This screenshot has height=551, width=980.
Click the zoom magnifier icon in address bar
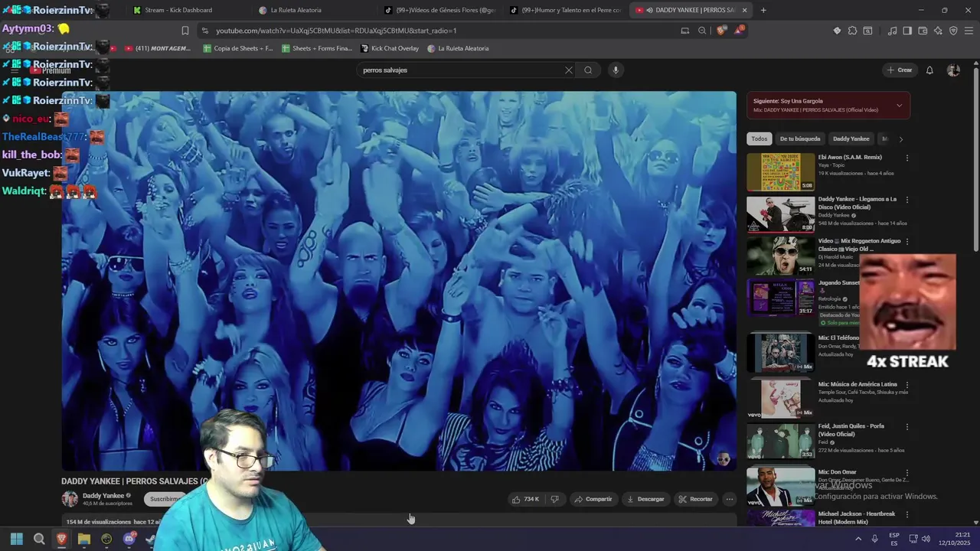tap(702, 31)
